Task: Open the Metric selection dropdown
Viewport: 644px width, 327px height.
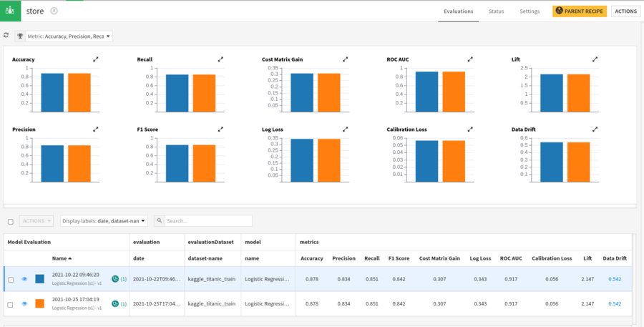Action: tap(69, 36)
